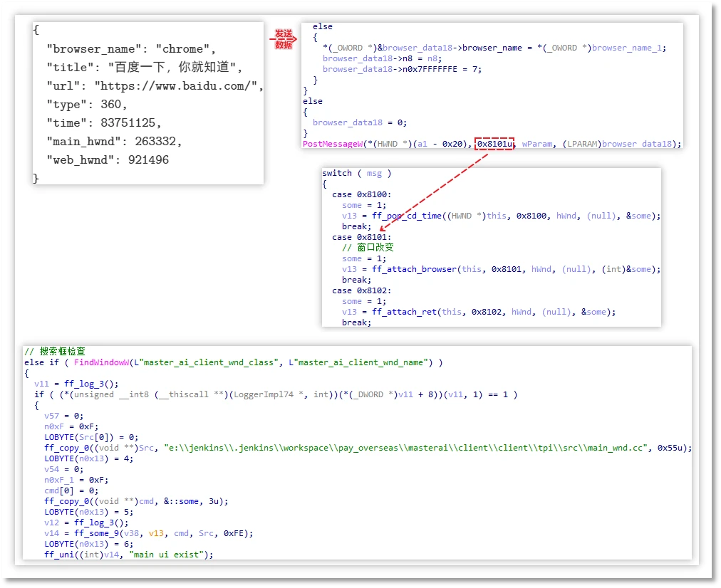
Task: Click the ff_pop_cd_time function call
Action: [407, 216]
